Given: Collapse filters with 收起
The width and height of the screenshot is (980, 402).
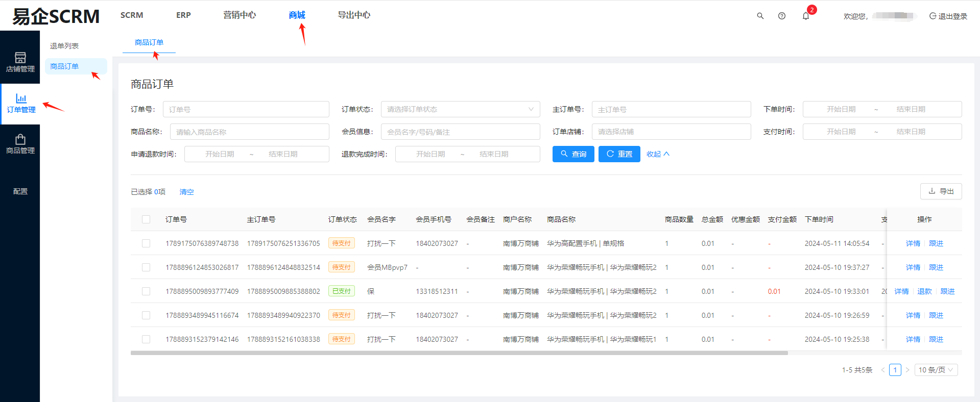Looking at the screenshot, I should (x=658, y=154).
